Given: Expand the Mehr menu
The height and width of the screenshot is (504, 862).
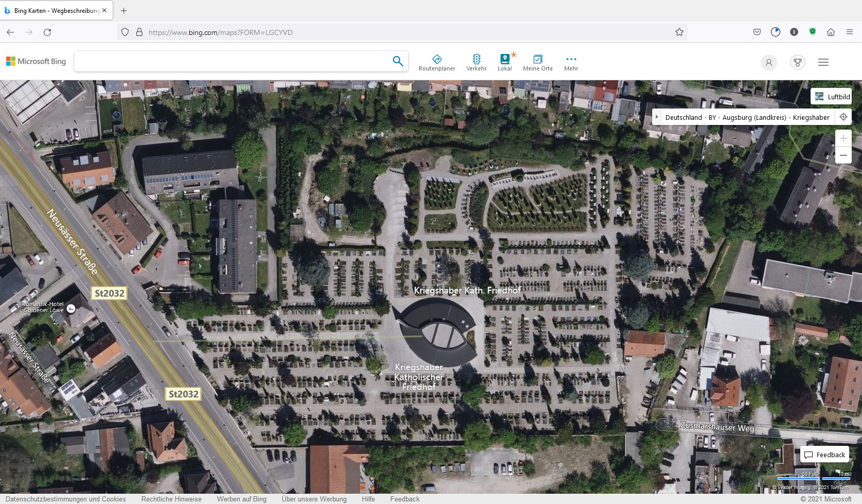Looking at the screenshot, I should coord(571,62).
